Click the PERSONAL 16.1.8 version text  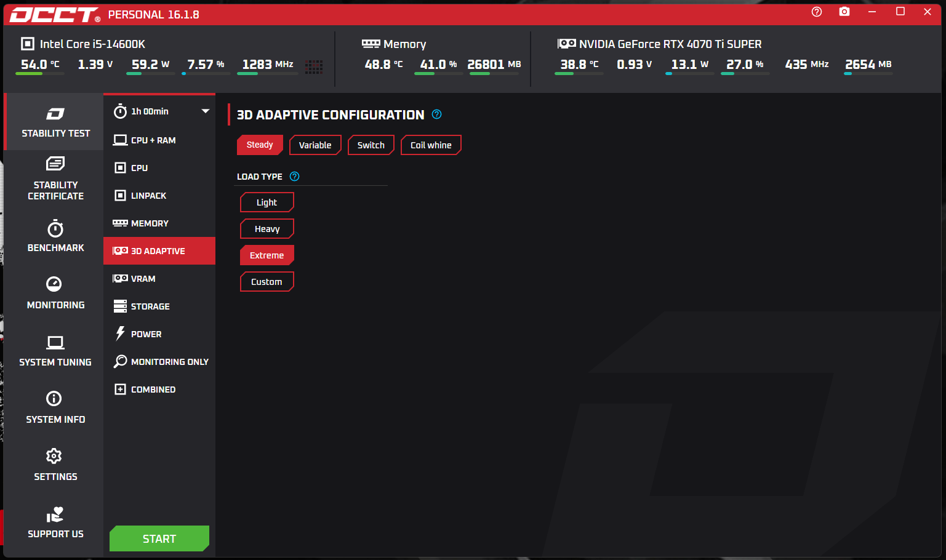click(154, 15)
